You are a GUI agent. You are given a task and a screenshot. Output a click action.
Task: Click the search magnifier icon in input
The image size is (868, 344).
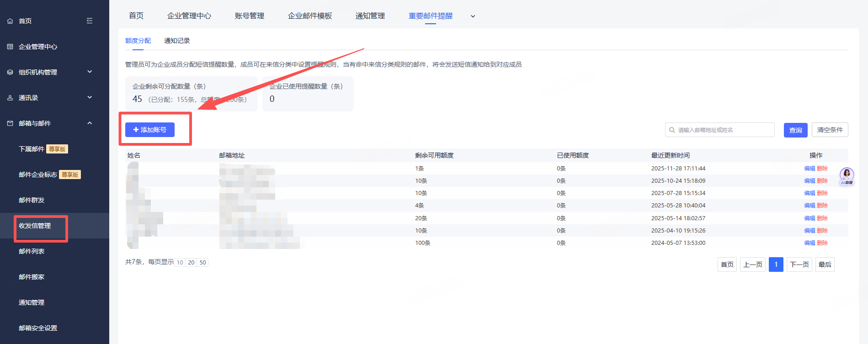click(x=672, y=130)
